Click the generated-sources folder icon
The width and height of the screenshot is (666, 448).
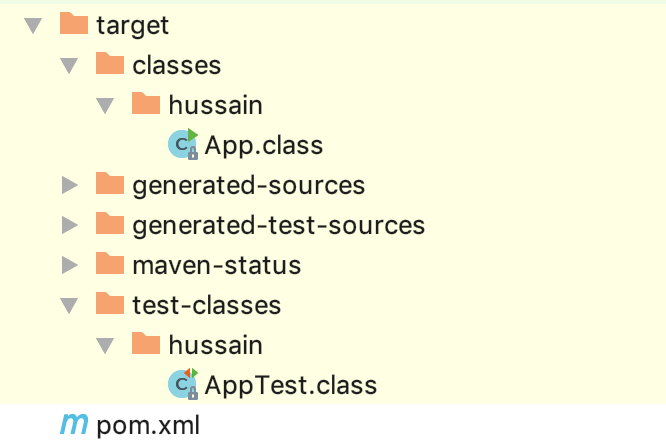(x=109, y=184)
